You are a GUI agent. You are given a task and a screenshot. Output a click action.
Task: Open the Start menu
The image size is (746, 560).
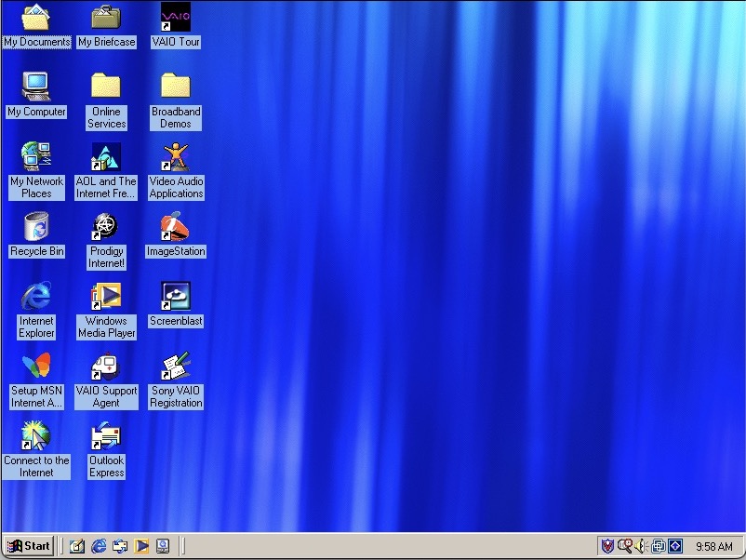click(x=29, y=546)
